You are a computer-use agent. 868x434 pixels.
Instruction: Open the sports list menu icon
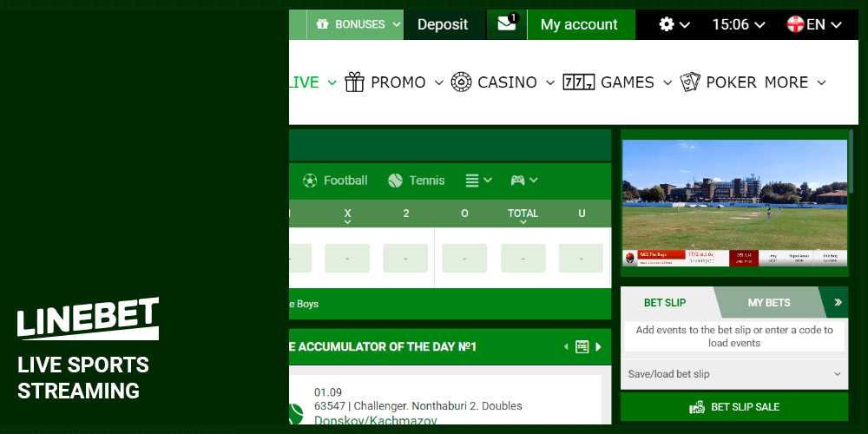478,181
